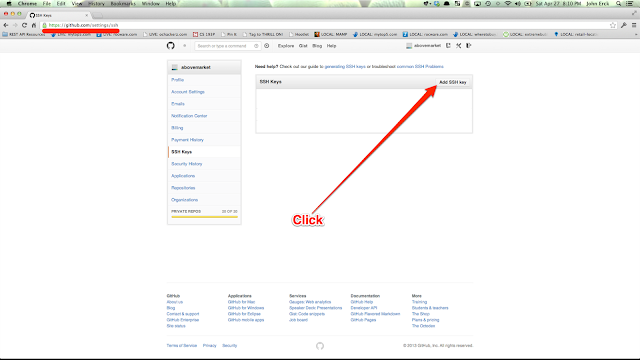Click the footer GitHub mark logo
640x360 pixels.
(320, 346)
